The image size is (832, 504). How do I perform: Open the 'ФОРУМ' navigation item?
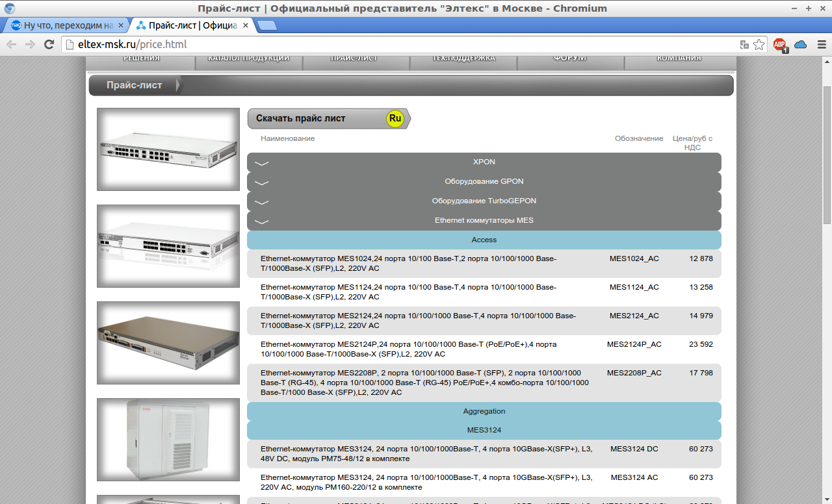pos(571,61)
